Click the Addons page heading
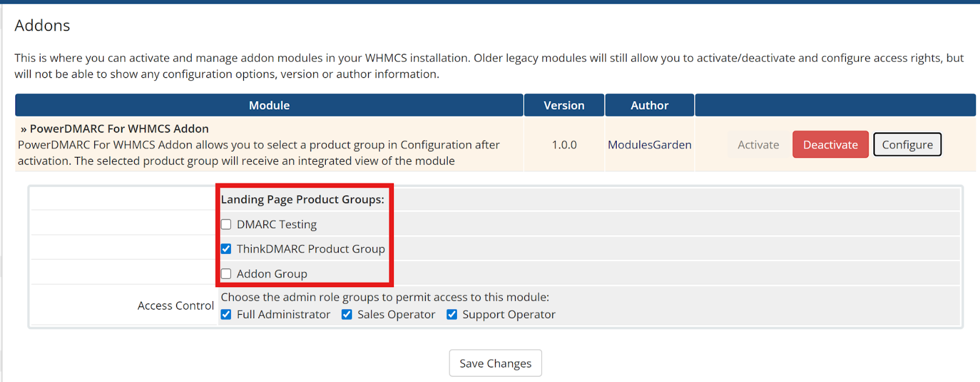This screenshot has height=382, width=980. pyautogui.click(x=42, y=25)
